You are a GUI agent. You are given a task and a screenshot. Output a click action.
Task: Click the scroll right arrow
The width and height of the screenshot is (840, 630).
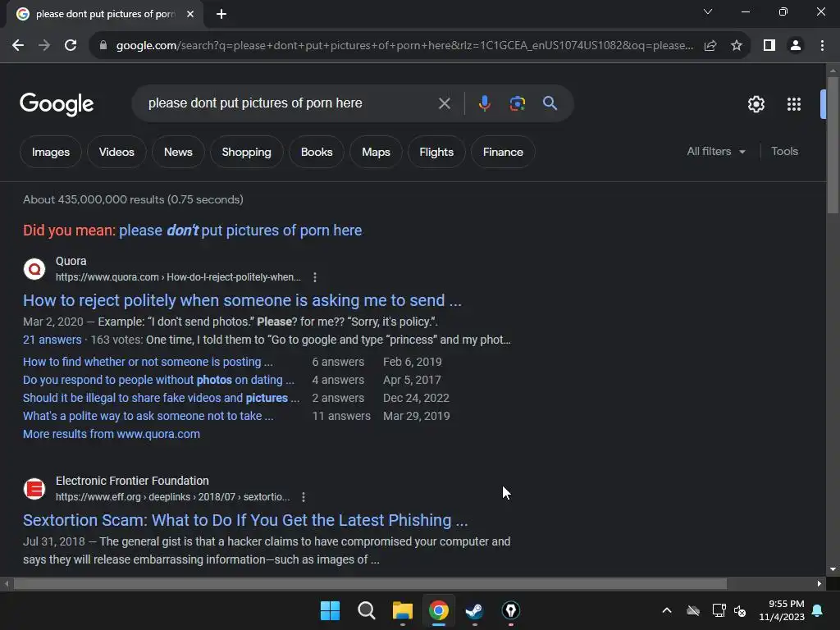(x=819, y=583)
